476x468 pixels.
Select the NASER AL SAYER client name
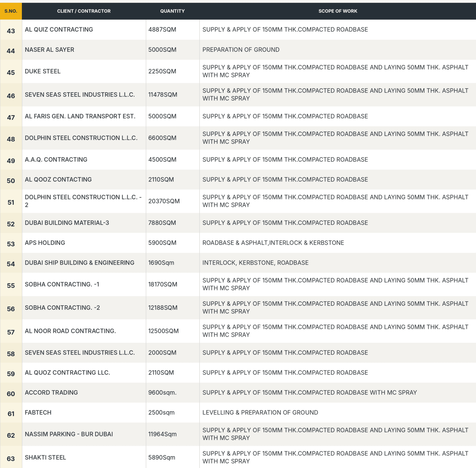point(49,50)
